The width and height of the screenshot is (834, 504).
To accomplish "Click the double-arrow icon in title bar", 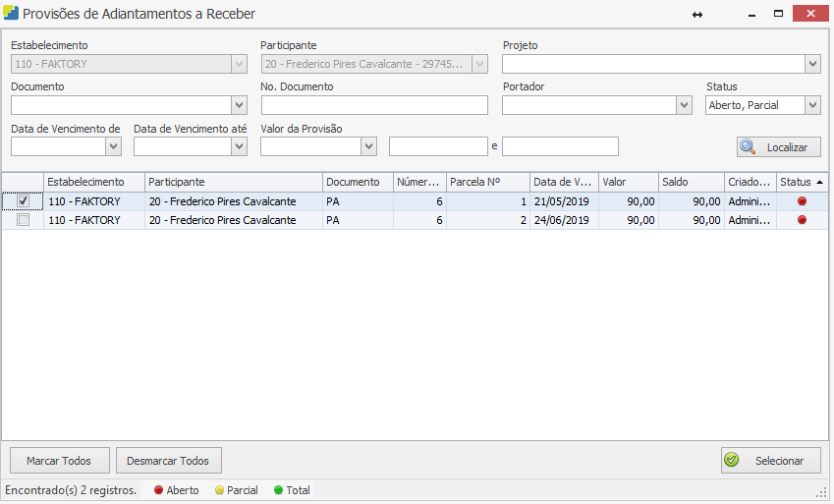I will point(697,14).
